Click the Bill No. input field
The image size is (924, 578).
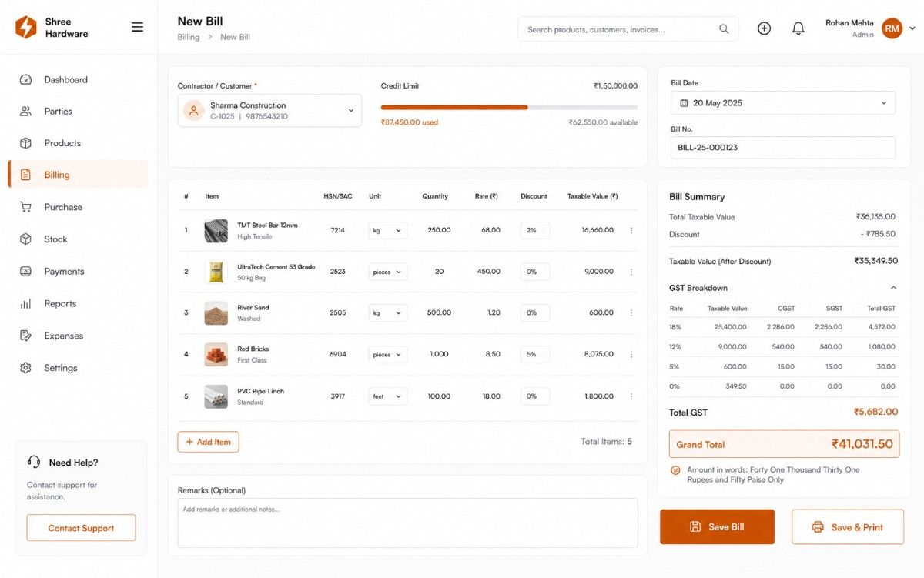783,147
